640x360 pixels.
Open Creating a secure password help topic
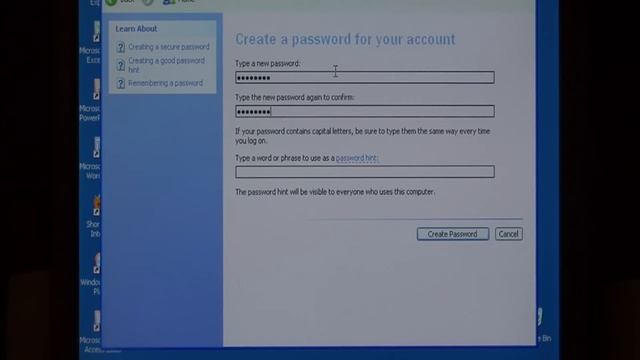pyautogui.click(x=169, y=47)
